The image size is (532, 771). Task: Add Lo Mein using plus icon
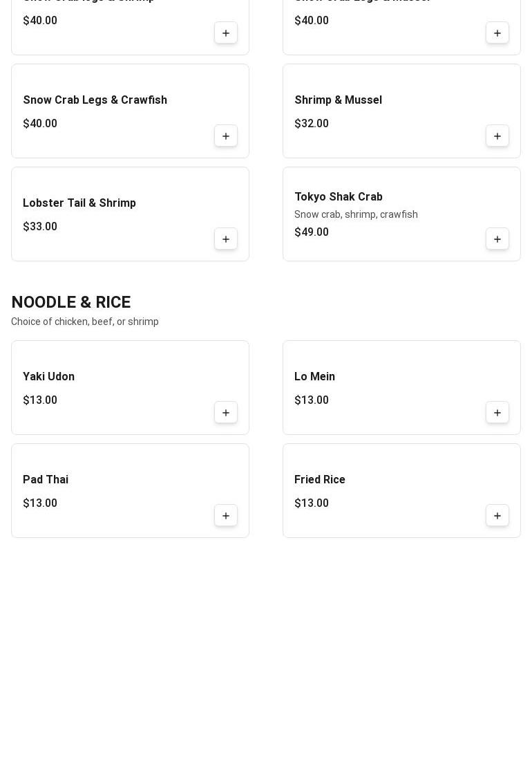coord(497,413)
